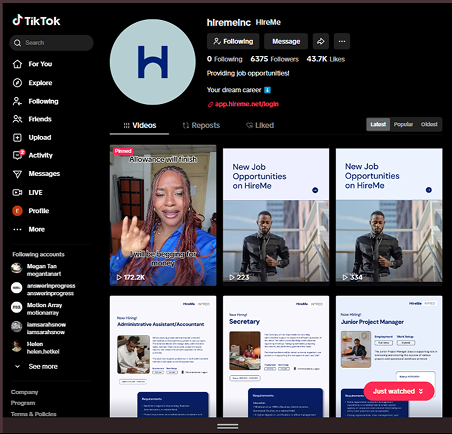Click the bottom drag handle bar

[228, 426]
